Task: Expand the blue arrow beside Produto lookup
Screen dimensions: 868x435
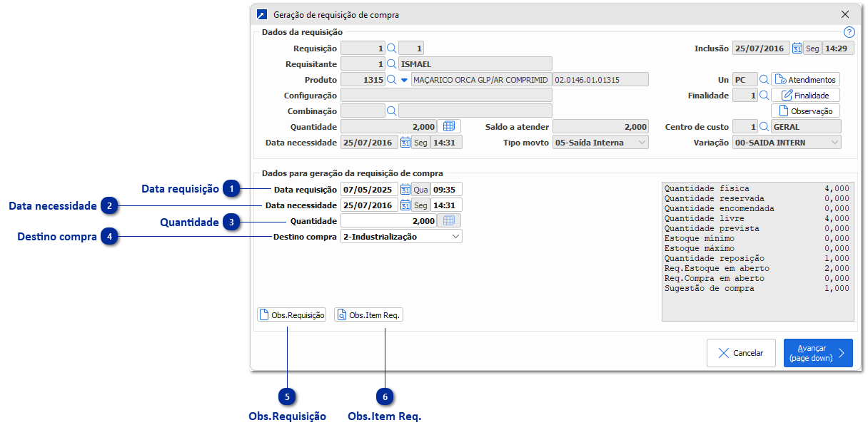Action: tap(404, 80)
